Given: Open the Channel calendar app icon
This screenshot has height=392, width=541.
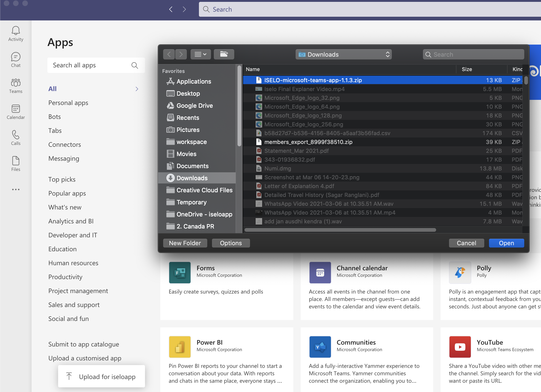Looking at the screenshot, I should [x=320, y=273].
